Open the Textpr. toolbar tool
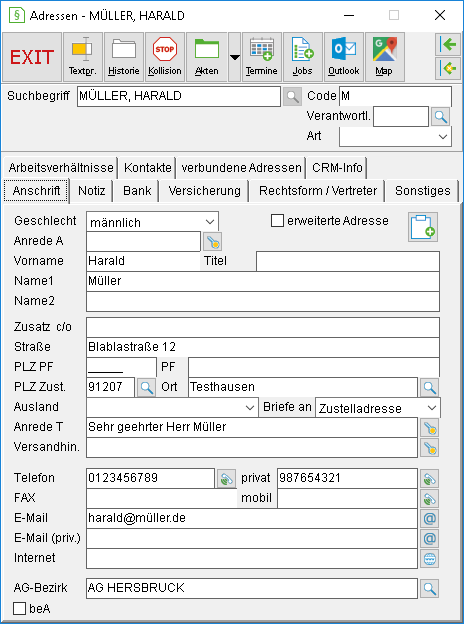Viewport: 464px width, 624px height. click(x=82, y=57)
